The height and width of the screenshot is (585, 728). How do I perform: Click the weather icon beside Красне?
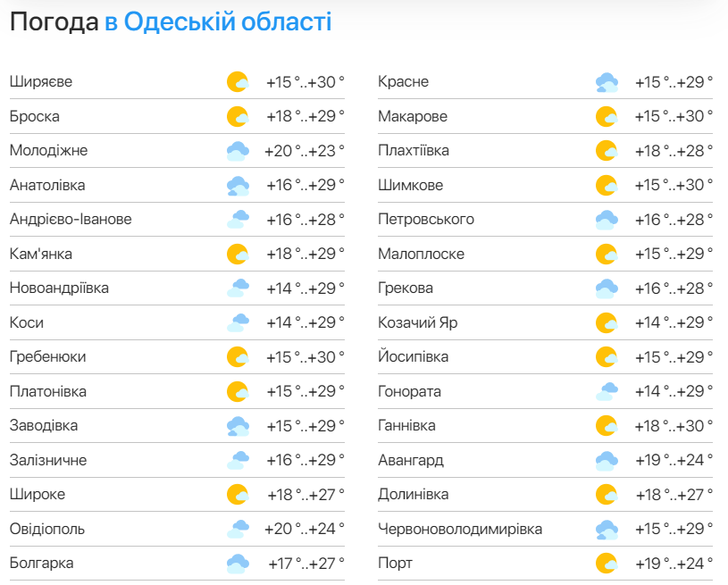[x=607, y=82]
